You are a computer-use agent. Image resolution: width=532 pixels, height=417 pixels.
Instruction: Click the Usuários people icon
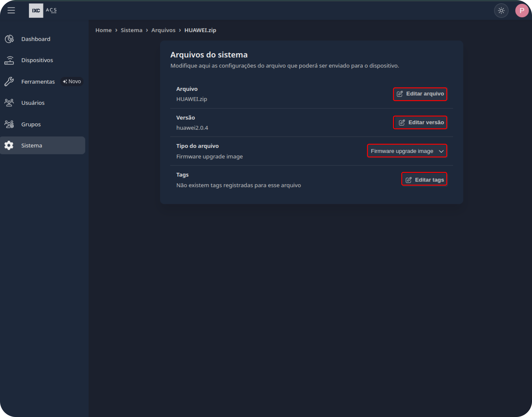[x=9, y=103]
